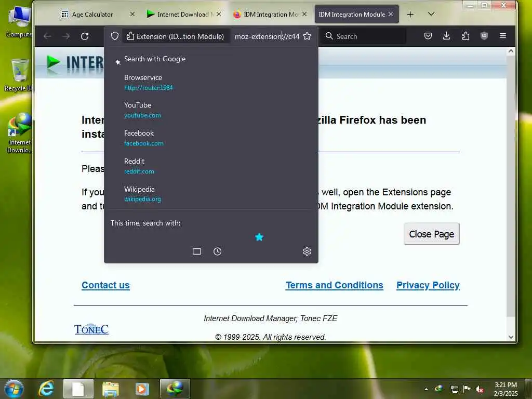Open the taskbar clock showing 3:21 PM
The width and height of the screenshot is (532, 399).
506,389
